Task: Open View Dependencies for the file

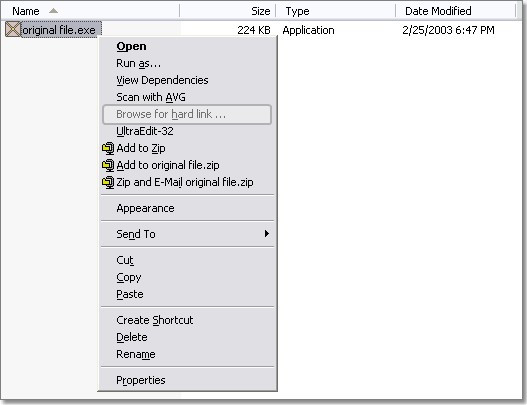Action: [187, 80]
